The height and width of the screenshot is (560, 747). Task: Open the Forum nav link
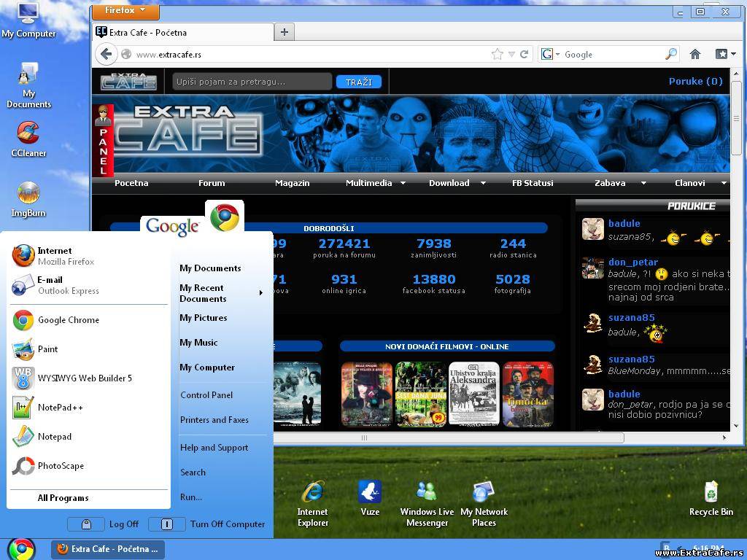[x=212, y=183]
